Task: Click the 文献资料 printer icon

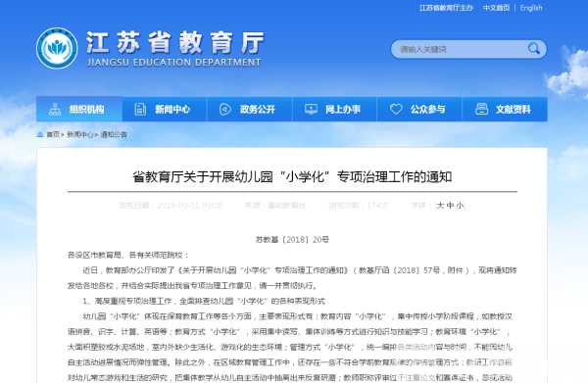Action: [x=481, y=109]
